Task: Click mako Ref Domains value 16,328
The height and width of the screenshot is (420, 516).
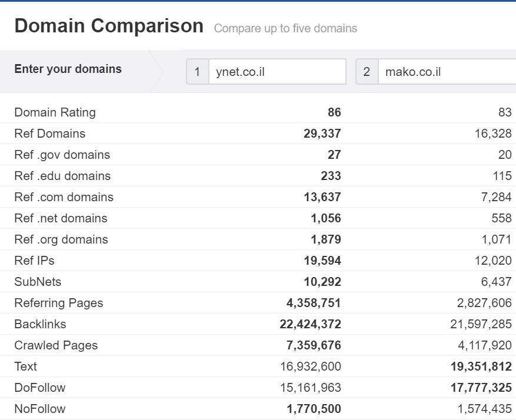Action: click(x=493, y=134)
